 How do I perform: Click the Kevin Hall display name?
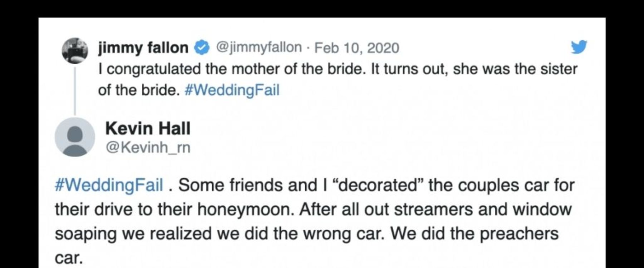(148, 129)
